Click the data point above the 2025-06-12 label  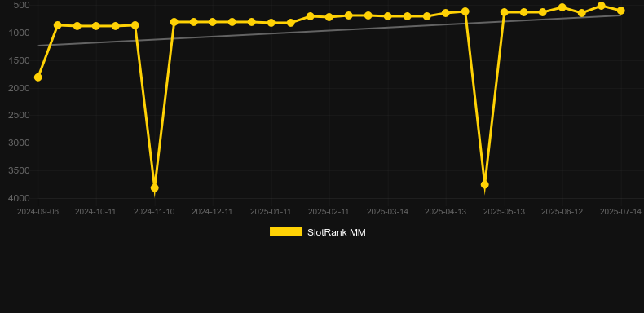click(562, 7)
